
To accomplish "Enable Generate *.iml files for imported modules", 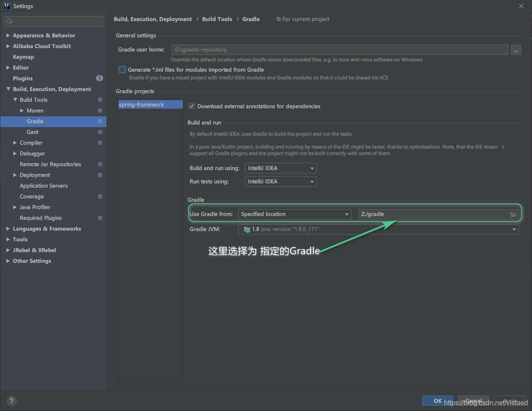I will 122,69.
